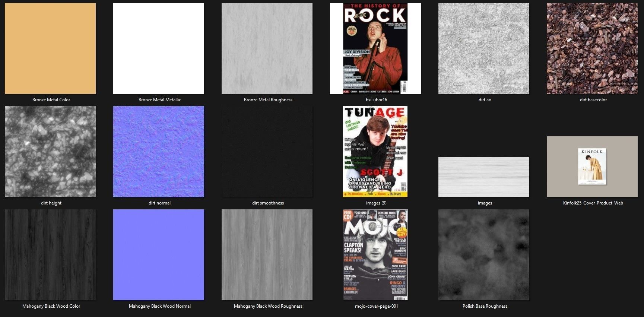Click the 'Kinfolk25_Cover_Product_Web' file name
644x317 pixels.
593,203
